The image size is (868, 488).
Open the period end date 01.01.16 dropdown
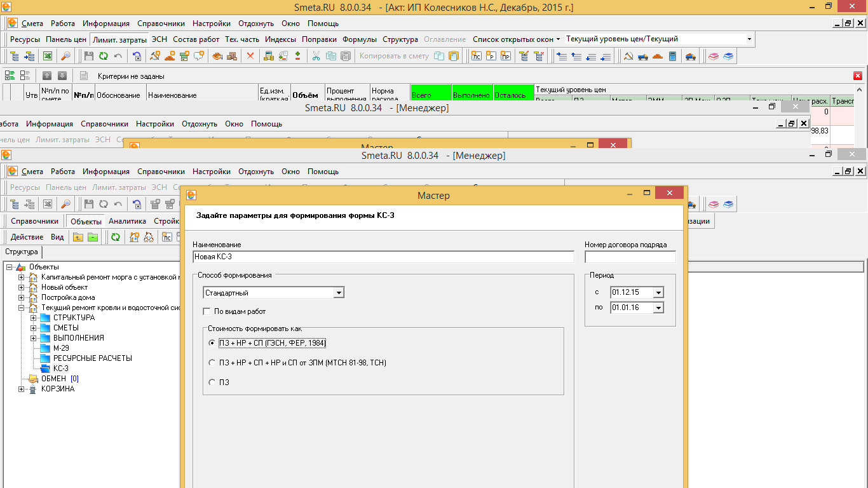pyautogui.click(x=658, y=308)
